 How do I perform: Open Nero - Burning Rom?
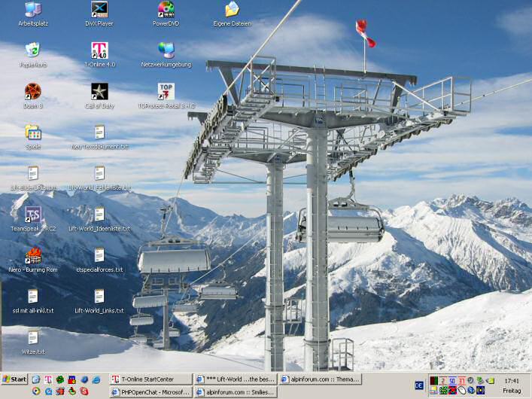tap(32, 256)
